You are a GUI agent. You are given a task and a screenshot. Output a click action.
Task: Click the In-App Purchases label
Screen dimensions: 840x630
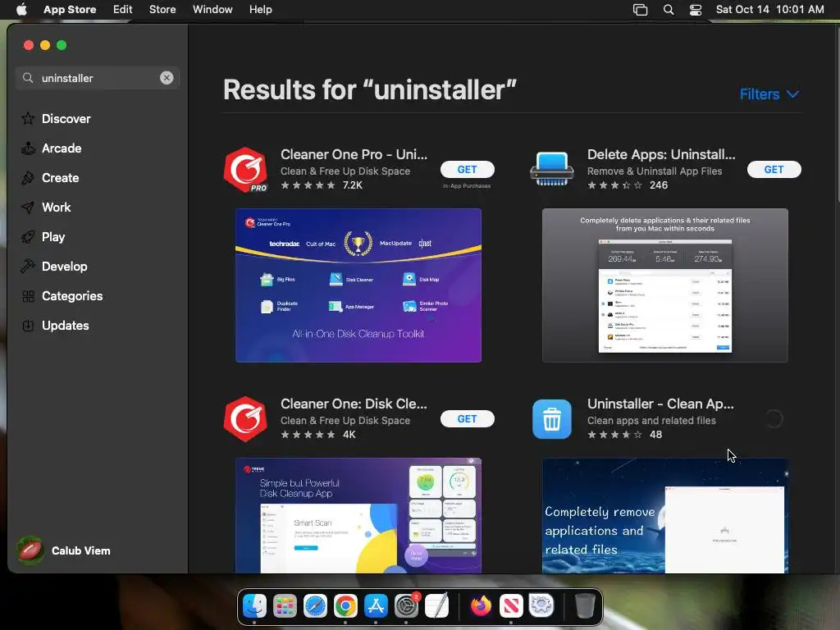[x=467, y=186]
